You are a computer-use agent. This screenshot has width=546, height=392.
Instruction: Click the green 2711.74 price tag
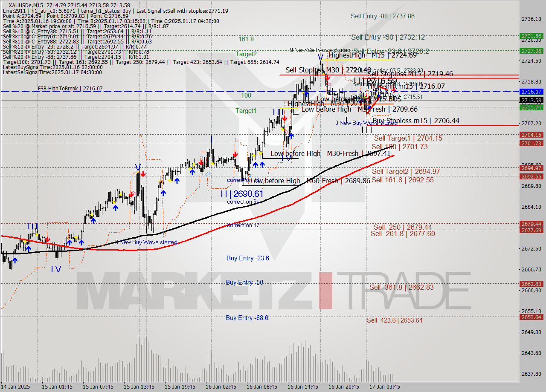pos(531,107)
